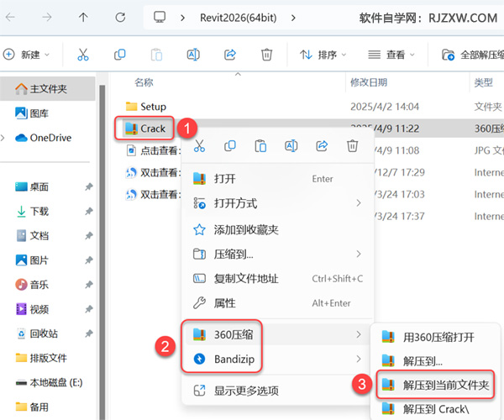This screenshot has width=504, height=420.
Task: Click the context menu Share icon
Action: pos(322,146)
